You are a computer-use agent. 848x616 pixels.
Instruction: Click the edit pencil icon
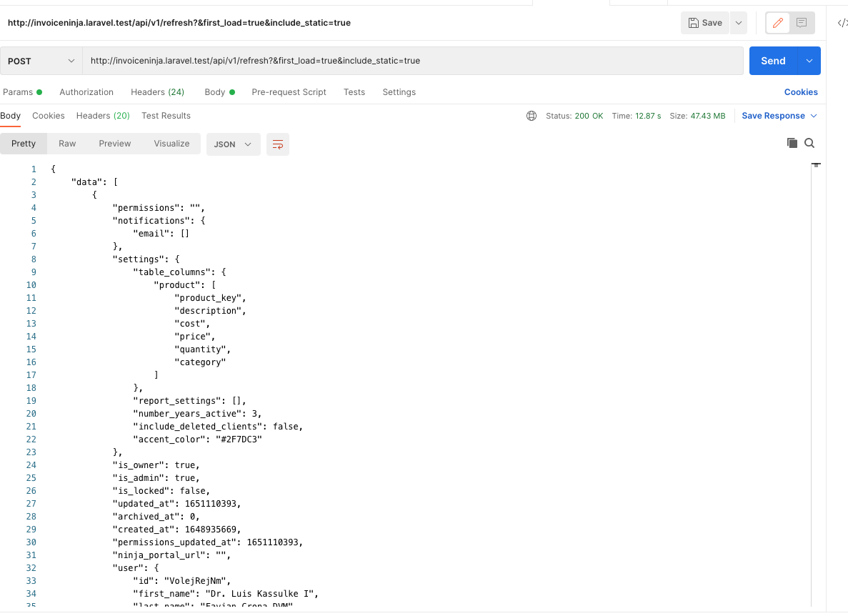pos(777,23)
